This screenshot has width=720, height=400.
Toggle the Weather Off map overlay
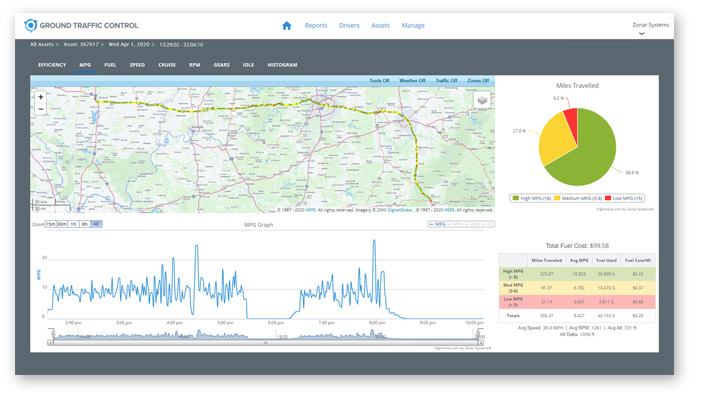411,81
